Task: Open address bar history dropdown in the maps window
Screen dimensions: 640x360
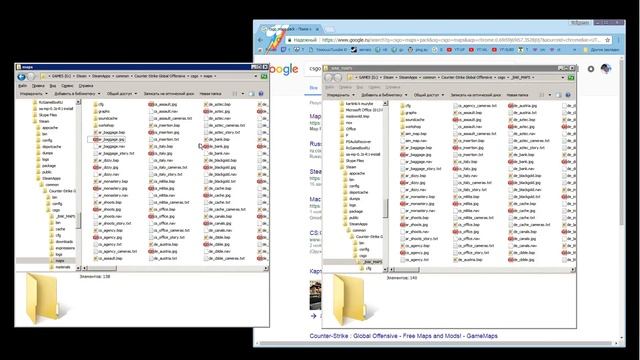Action: (x=256, y=76)
